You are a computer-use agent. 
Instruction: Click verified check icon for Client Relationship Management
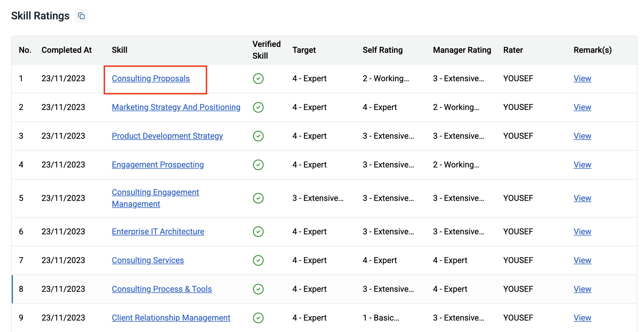coord(258,318)
